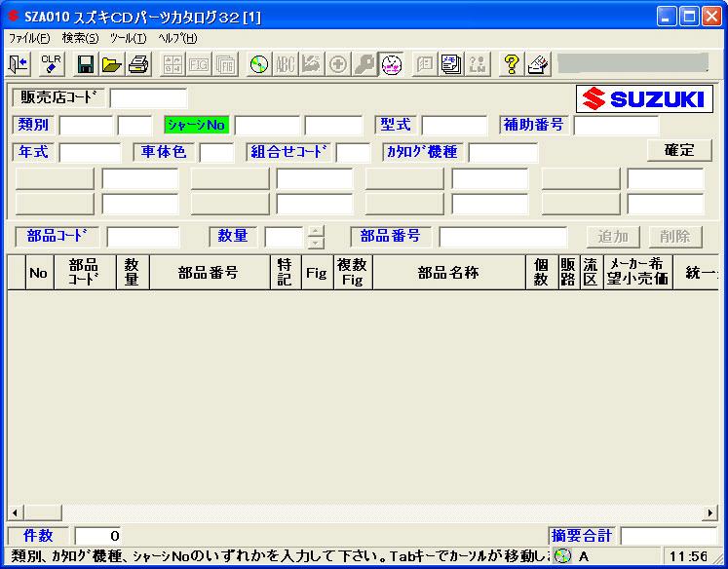The image size is (728, 569).
Task: Focus the 組合せコード input field
Action: (353, 153)
